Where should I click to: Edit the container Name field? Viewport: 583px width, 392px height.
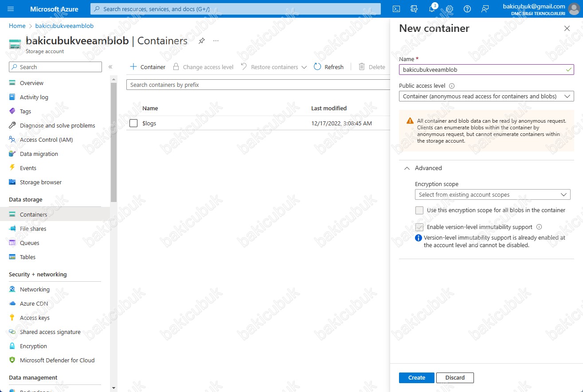point(486,70)
